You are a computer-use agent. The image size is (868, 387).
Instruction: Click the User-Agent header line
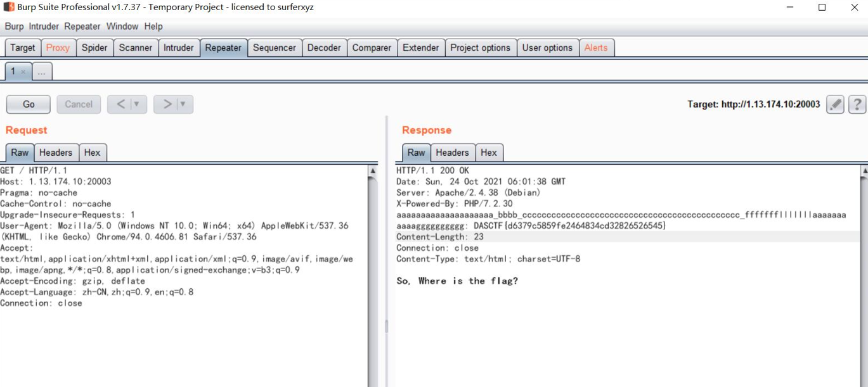click(x=174, y=231)
